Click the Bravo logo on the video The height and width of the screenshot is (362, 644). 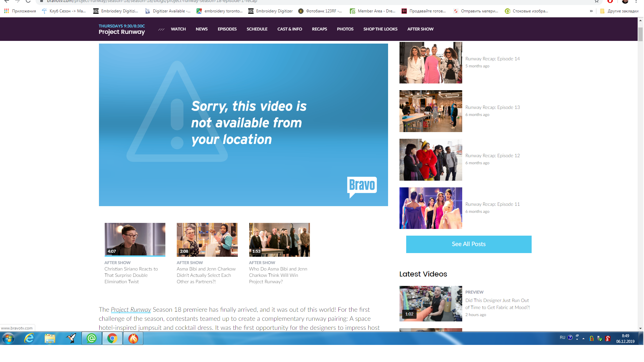[x=362, y=185]
